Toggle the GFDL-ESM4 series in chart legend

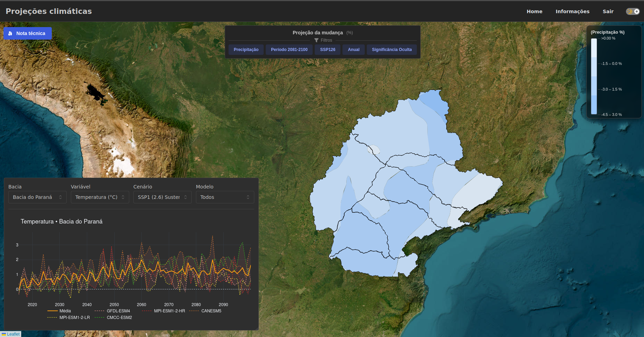click(118, 311)
